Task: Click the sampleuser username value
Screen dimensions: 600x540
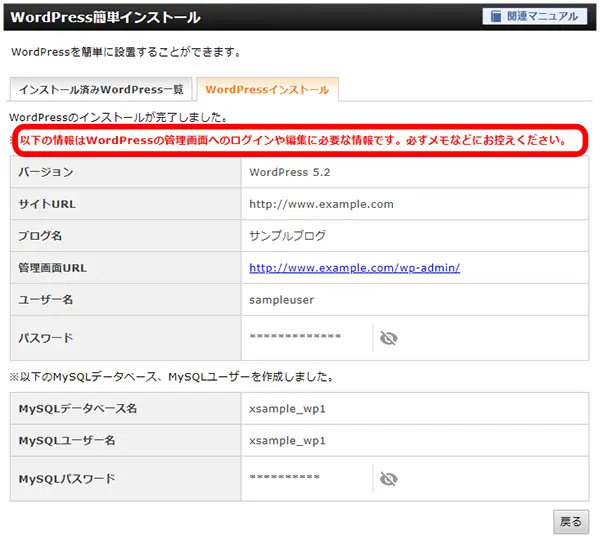Action: click(283, 300)
